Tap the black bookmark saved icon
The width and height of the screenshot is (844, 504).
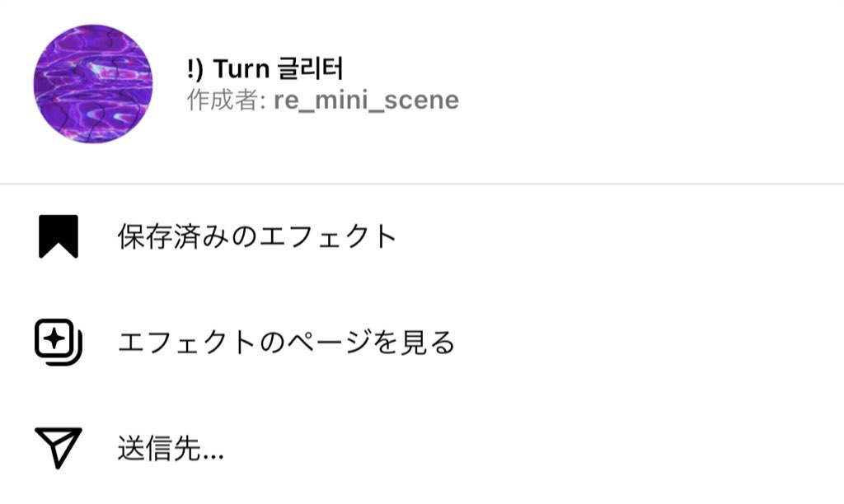[x=59, y=236]
